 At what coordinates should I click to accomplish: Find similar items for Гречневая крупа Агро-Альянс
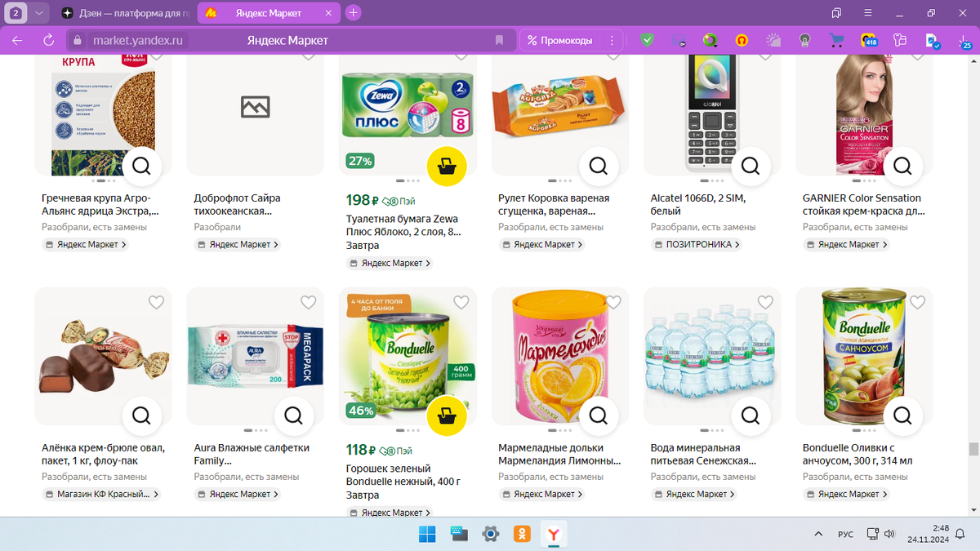click(x=141, y=167)
